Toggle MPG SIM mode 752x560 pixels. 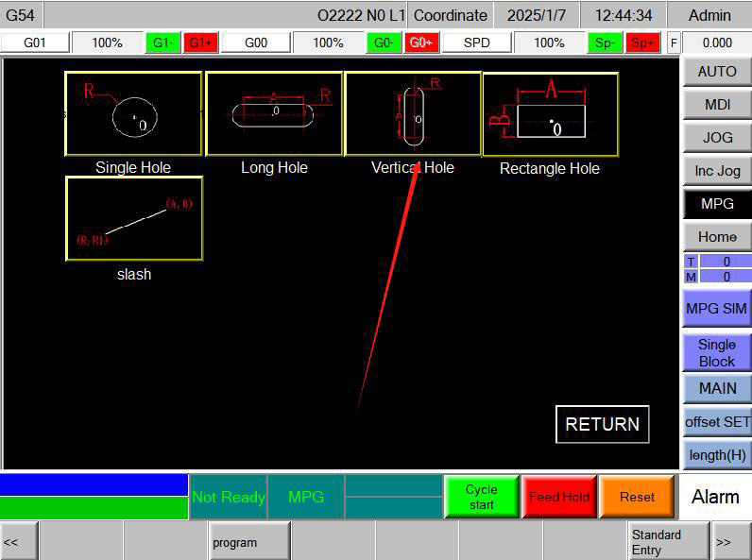pyautogui.click(x=717, y=309)
